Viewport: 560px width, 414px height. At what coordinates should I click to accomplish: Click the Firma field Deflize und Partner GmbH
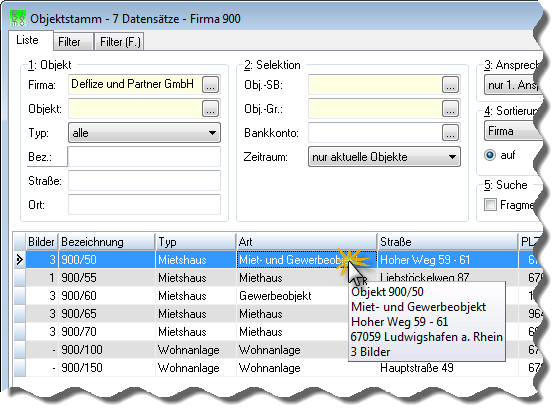(135, 85)
